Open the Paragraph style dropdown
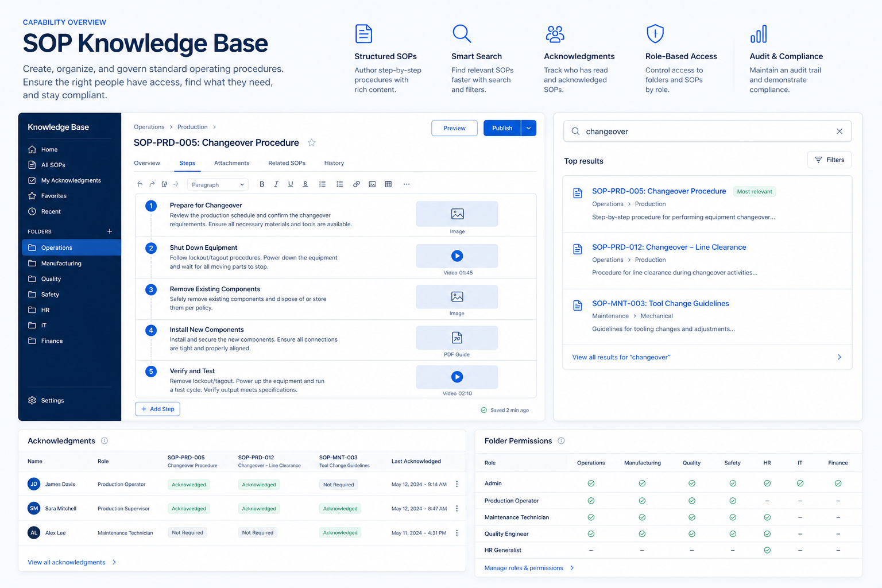Screen dimensions: 882x588 tap(218, 184)
